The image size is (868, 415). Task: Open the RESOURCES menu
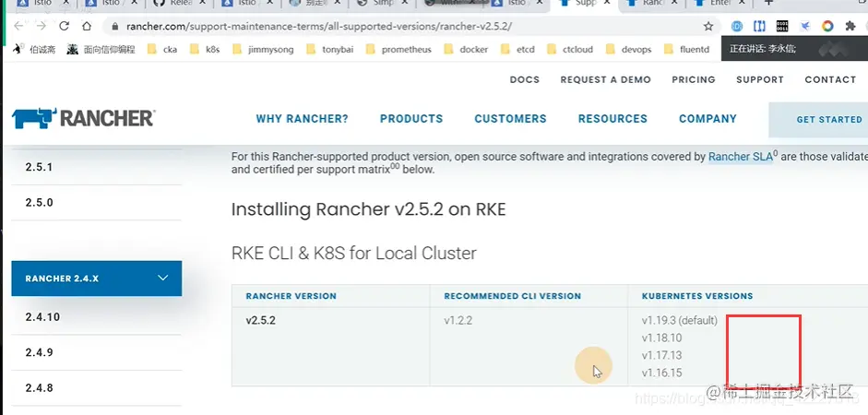coord(612,118)
